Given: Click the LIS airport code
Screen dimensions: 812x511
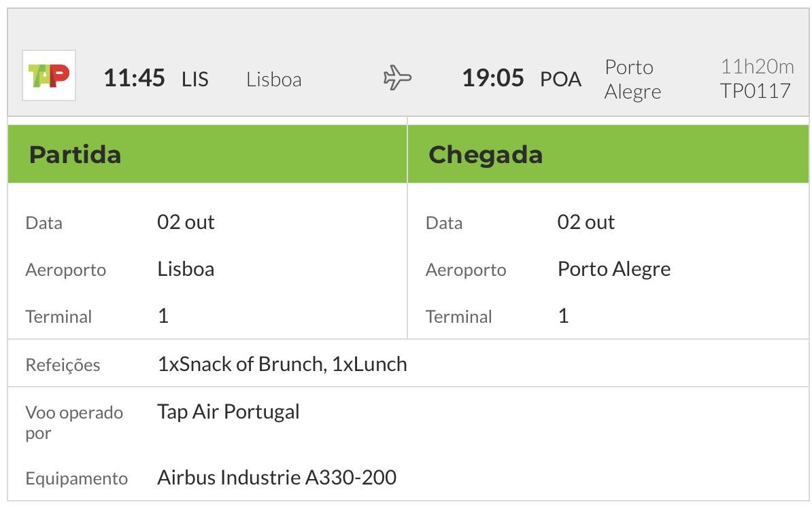Looking at the screenshot, I should (x=194, y=79).
